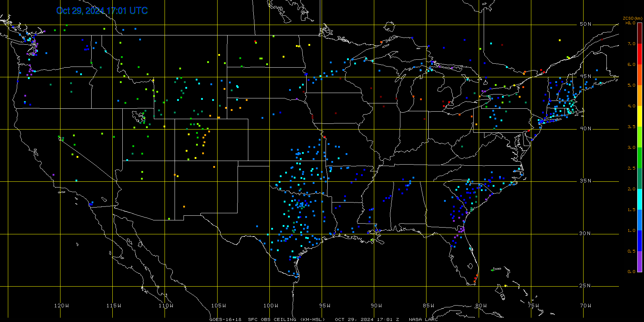Image resolution: width=644 pixels, height=322 pixels.
Task: Click the "105 W" longitude label
Action: click(x=218, y=306)
